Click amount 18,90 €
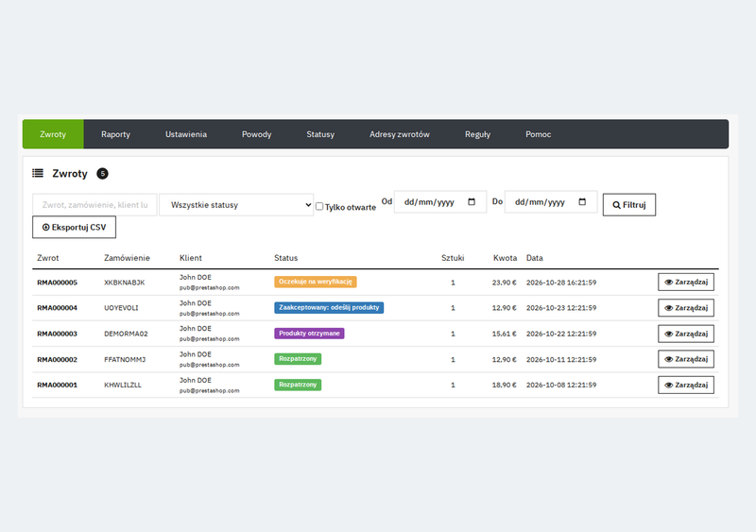Image resolution: width=756 pixels, height=532 pixels. (505, 386)
